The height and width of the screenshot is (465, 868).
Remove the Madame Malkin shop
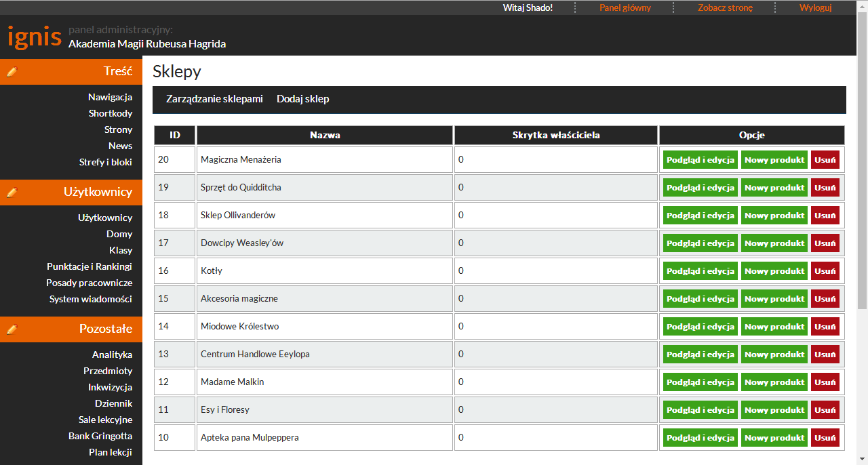click(825, 382)
